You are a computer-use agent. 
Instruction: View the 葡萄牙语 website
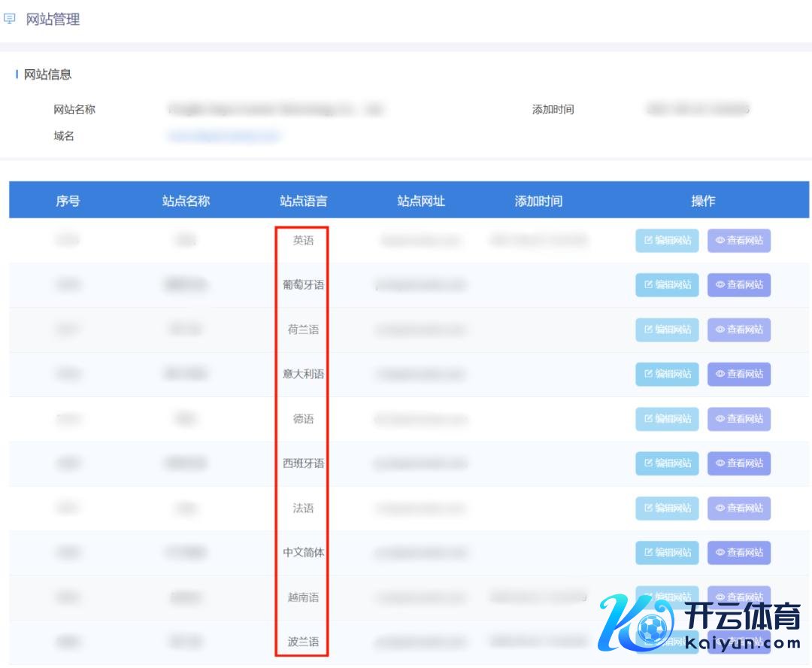tap(739, 285)
